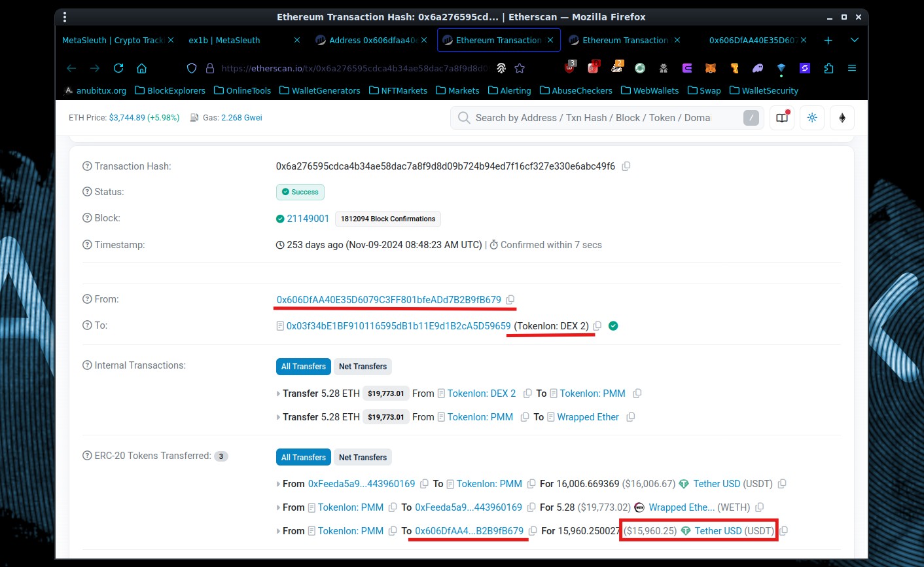The image size is (924, 567).
Task: Expand the Transfer 5.28 ETH to Tokenlon: PMM row
Action: pos(279,394)
